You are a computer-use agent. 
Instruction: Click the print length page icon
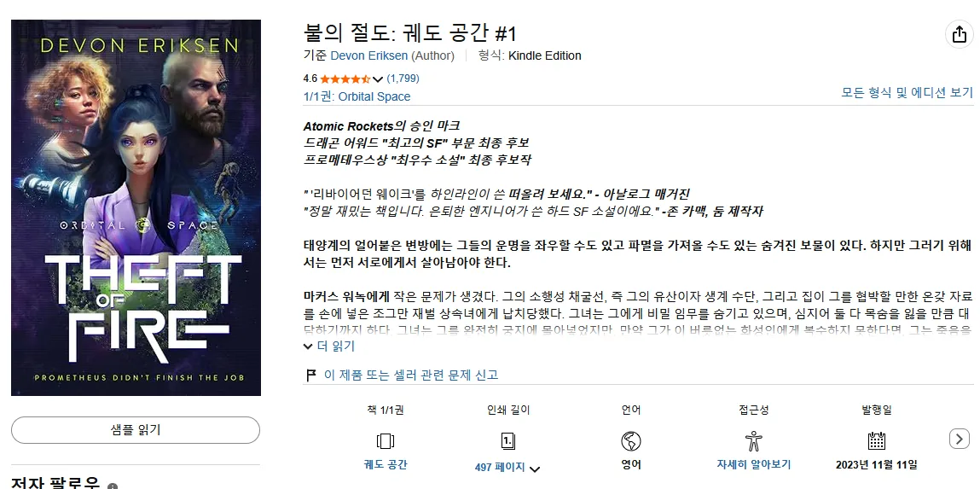pos(508,441)
